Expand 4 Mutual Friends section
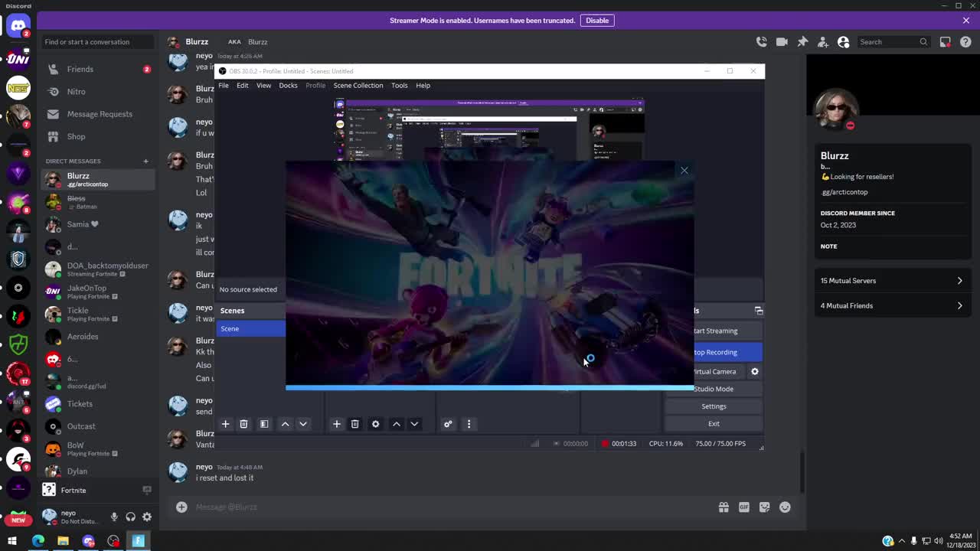This screenshot has width=980, height=551. [x=892, y=306]
